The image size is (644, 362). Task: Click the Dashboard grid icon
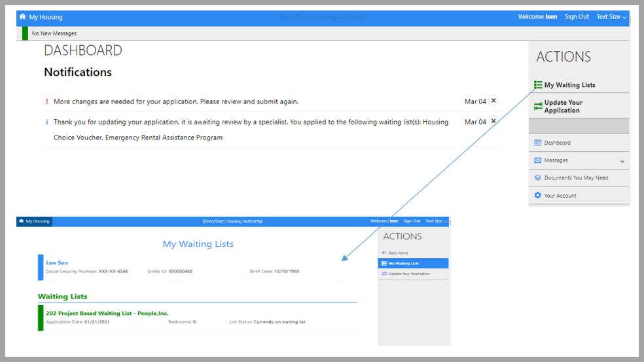(x=538, y=143)
